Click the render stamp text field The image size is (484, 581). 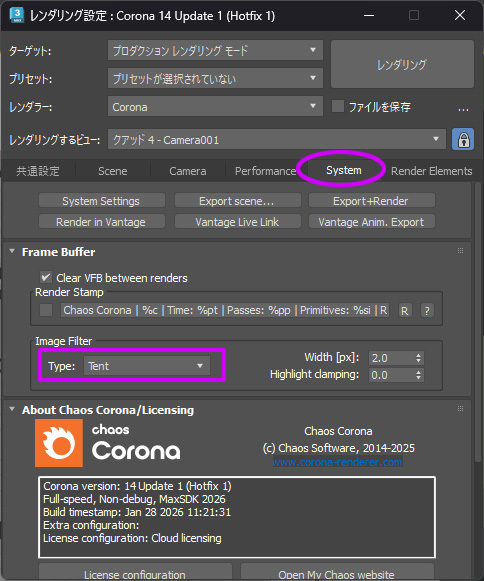pos(225,310)
